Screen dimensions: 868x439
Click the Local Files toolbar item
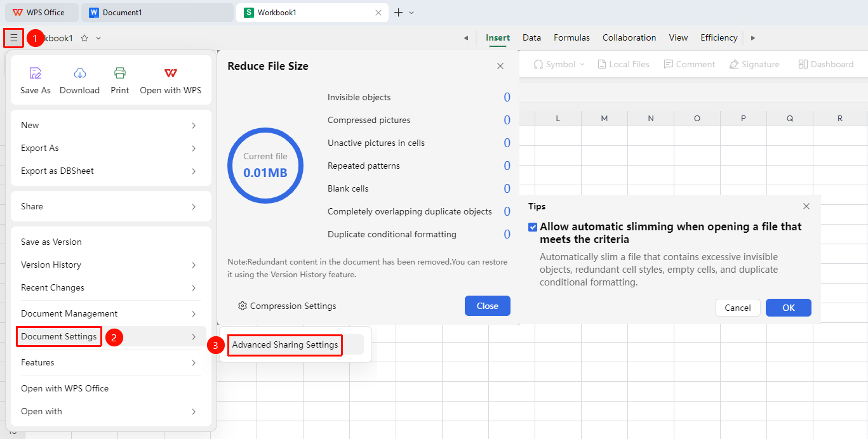[623, 64]
